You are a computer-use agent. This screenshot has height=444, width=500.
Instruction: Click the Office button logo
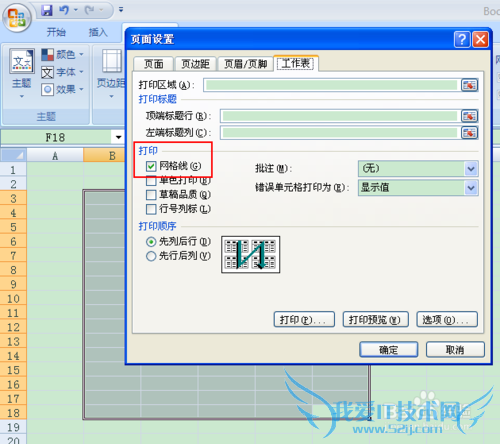17,17
